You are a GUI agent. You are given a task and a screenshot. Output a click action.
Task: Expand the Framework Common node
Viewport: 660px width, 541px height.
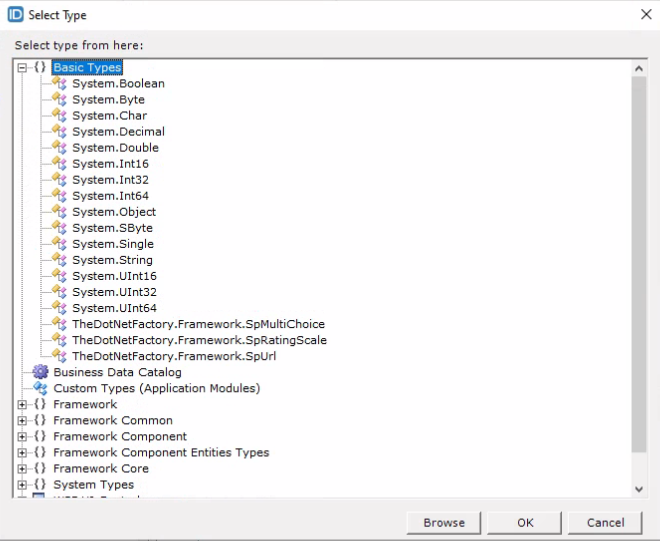(22, 421)
